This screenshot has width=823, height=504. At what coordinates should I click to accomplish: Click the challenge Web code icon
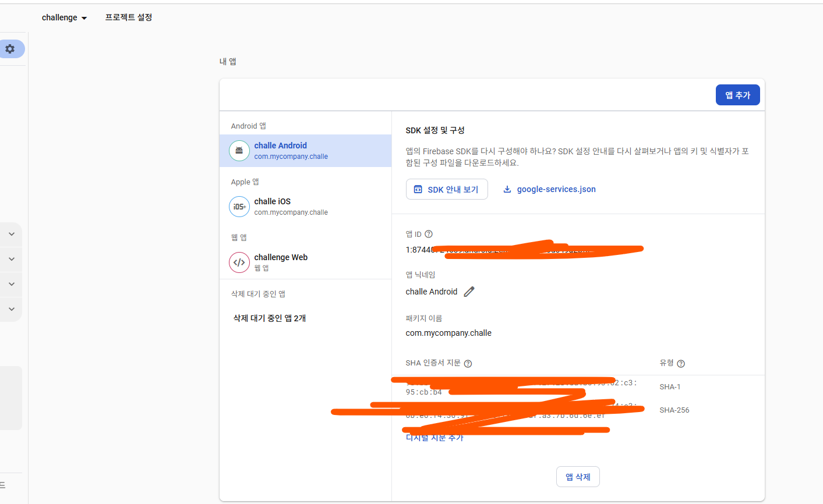click(239, 262)
